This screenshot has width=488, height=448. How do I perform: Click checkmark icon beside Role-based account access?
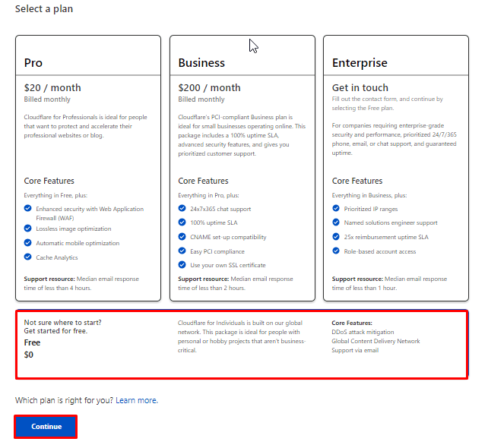point(337,251)
